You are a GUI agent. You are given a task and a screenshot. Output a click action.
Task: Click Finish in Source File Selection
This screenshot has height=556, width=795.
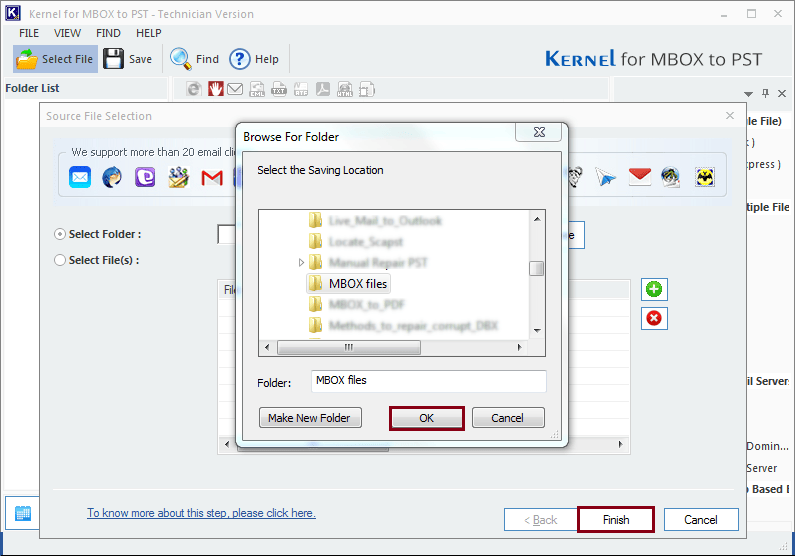(616, 520)
